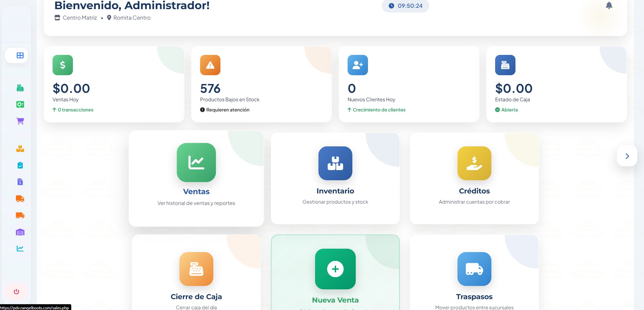Click the clock icon beside 09:50:24
The image size is (644, 310).
[391, 6]
